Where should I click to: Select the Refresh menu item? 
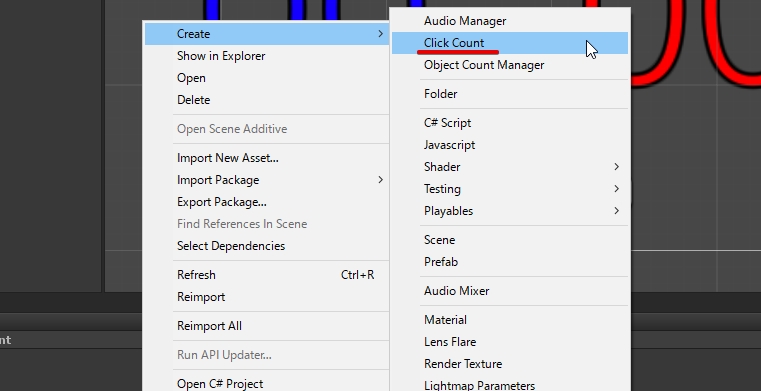266,275
